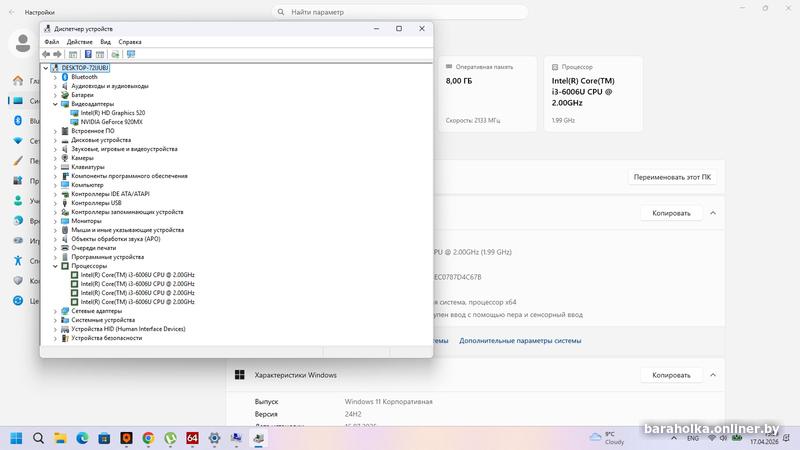Click the Back arrow in Device Manager toolbar
This screenshot has height=450, width=800.
pyautogui.click(x=46, y=54)
